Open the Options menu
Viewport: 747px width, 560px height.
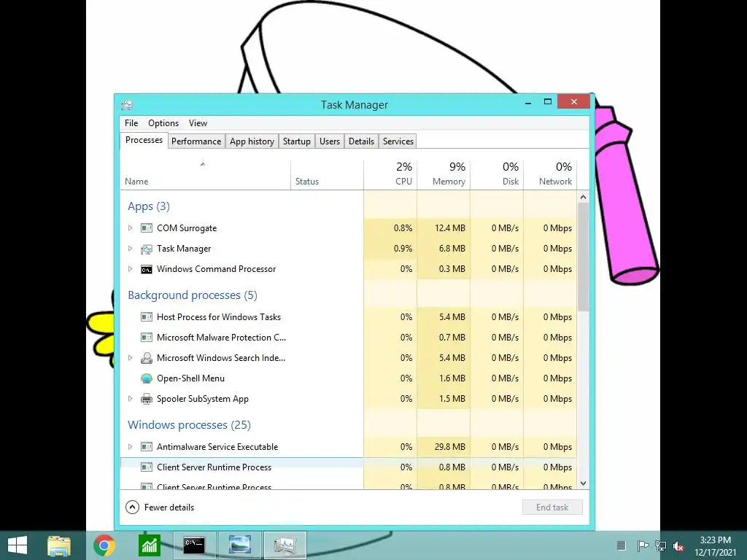pos(163,123)
